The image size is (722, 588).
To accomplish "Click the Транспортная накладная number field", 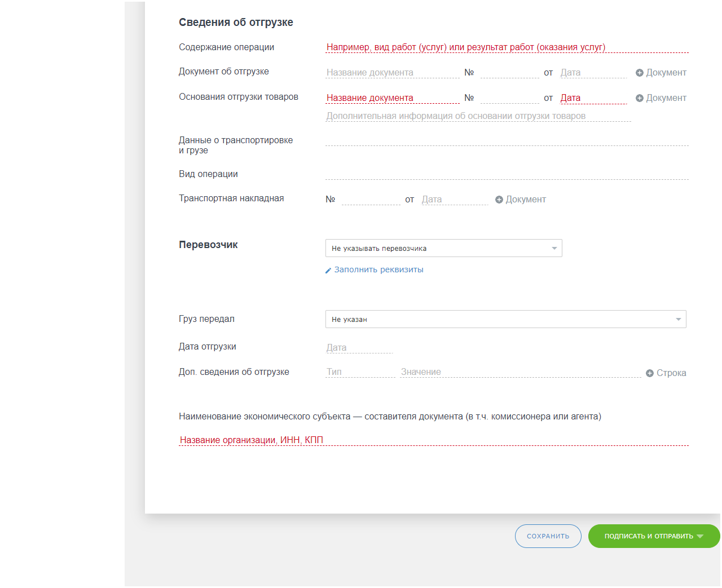I will coord(371,200).
